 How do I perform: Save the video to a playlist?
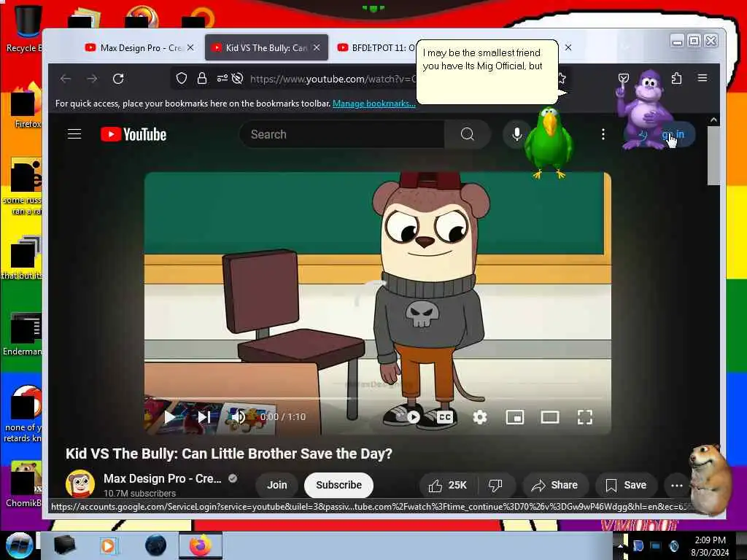tap(627, 485)
